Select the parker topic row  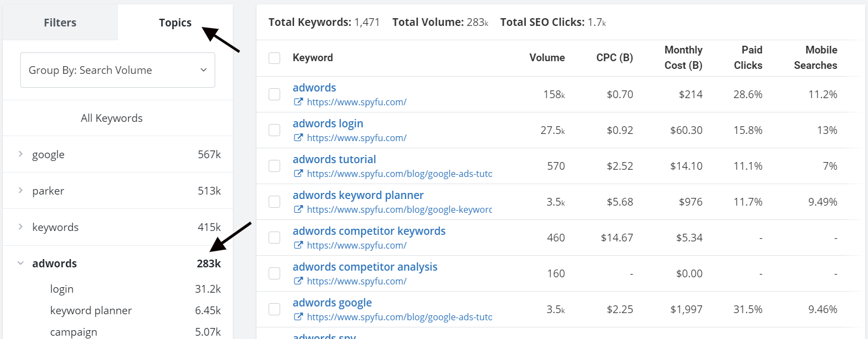click(118, 191)
